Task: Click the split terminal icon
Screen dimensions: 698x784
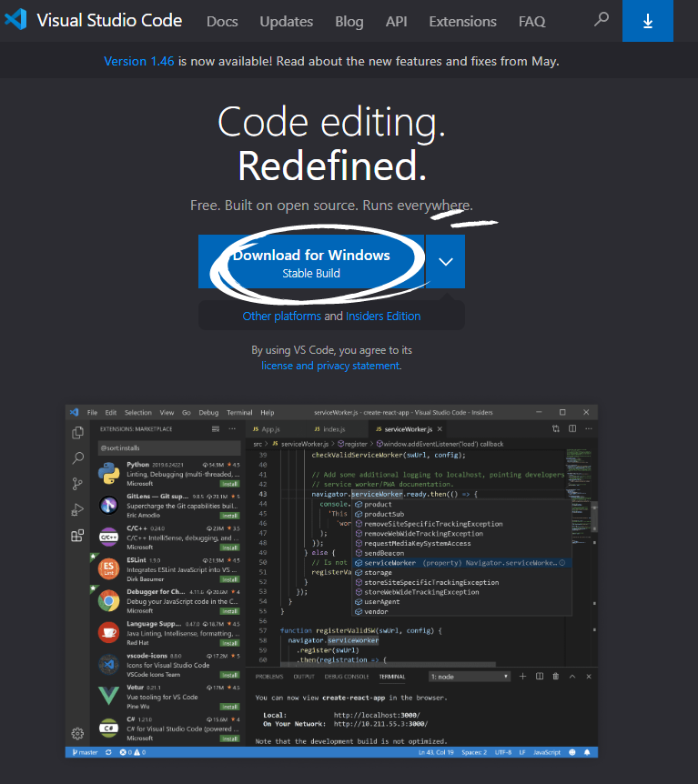Action: point(540,676)
